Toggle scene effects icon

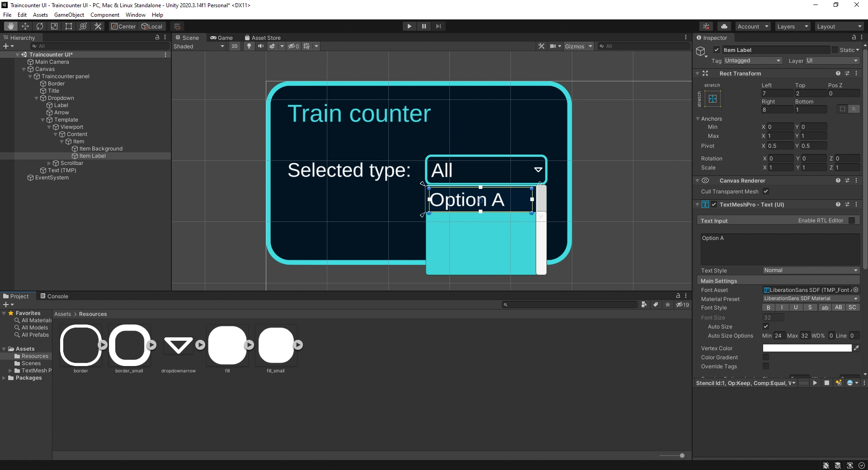click(272, 46)
